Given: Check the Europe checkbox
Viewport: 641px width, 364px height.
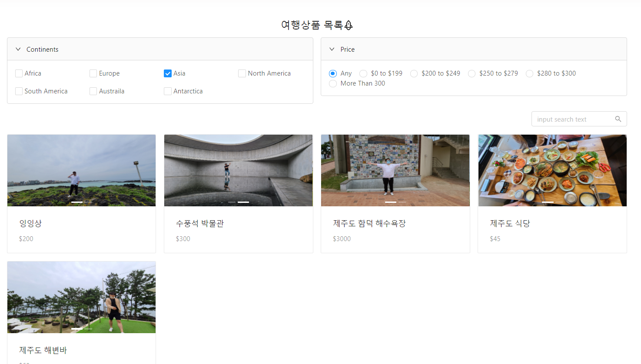Looking at the screenshot, I should (93, 73).
